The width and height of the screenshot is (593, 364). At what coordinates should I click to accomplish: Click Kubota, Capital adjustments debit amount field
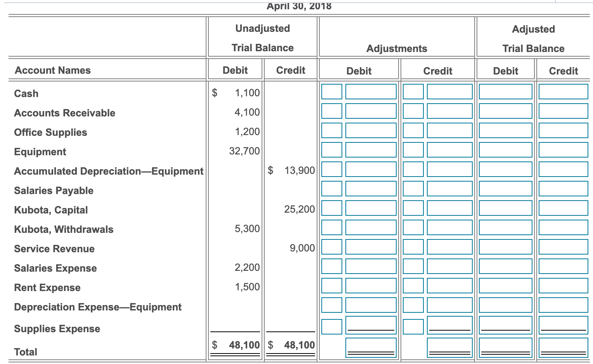tap(371, 208)
